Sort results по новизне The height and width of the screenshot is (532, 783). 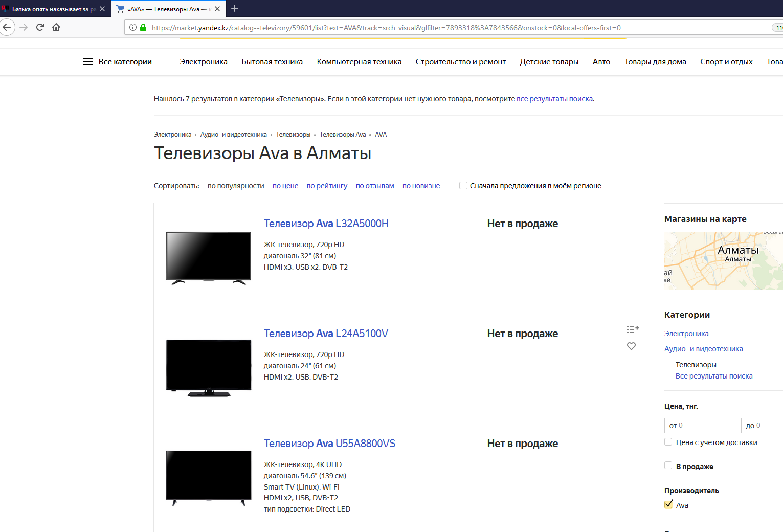pyautogui.click(x=421, y=186)
